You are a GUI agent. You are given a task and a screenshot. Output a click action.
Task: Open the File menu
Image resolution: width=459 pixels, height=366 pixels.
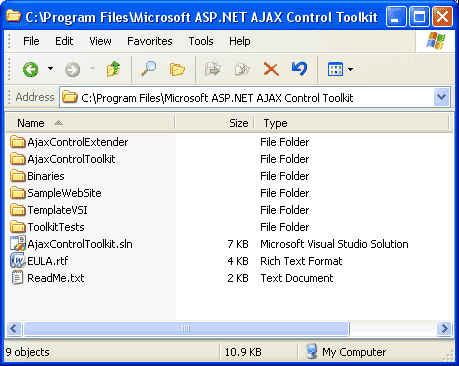tap(31, 41)
